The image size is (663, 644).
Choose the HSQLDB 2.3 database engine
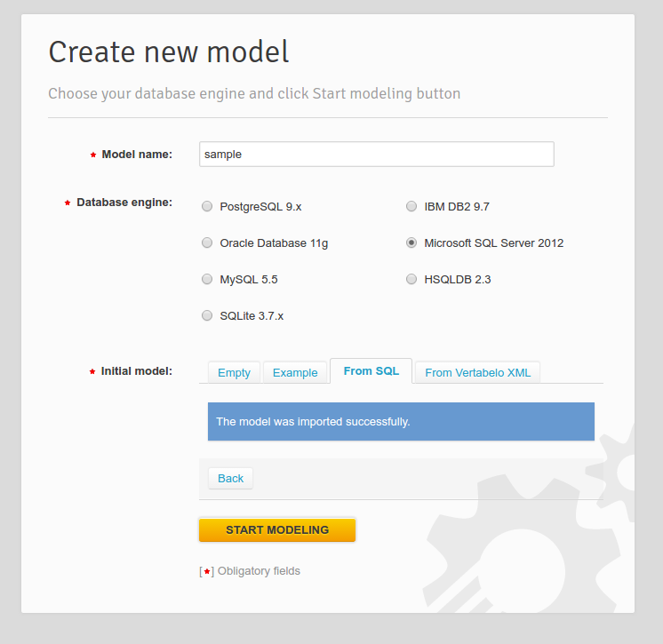tap(411, 279)
